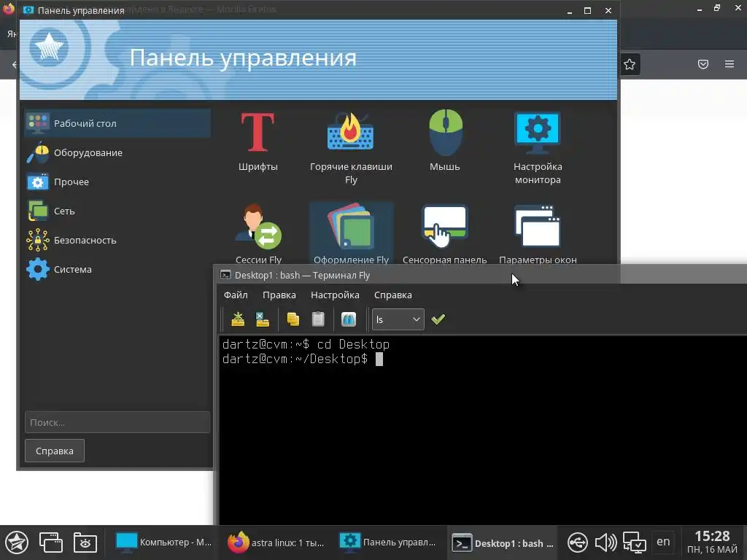The width and height of the screenshot is (747, 560).
Task: Click the network connection tray icon
Action: pyautogui.click(x=635, y=542)
